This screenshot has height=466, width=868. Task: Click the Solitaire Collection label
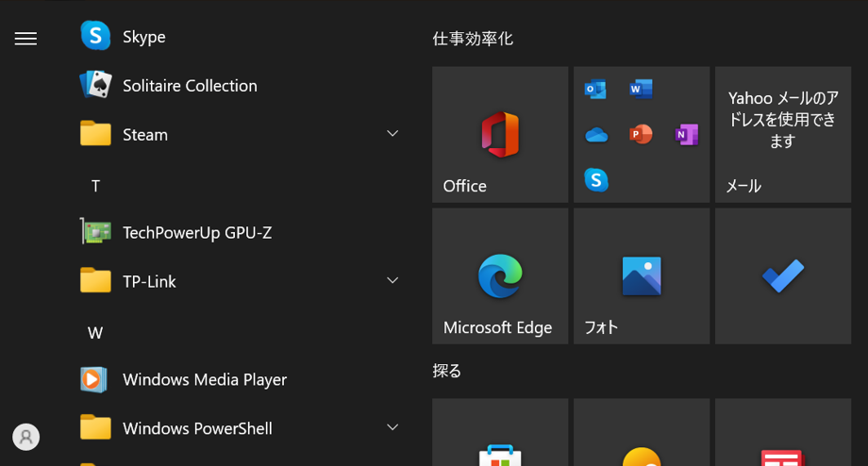coord(190,86)
